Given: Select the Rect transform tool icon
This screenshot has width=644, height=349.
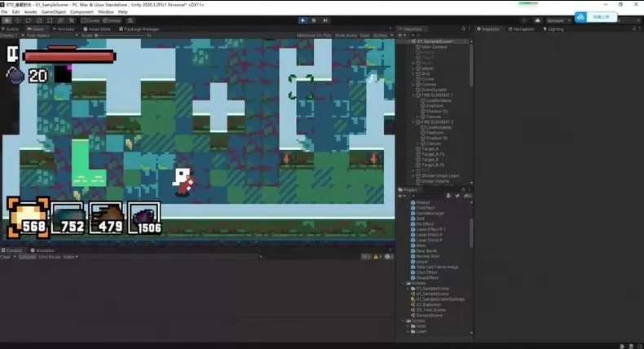Looking at the screenshot, I should [50, 20].
